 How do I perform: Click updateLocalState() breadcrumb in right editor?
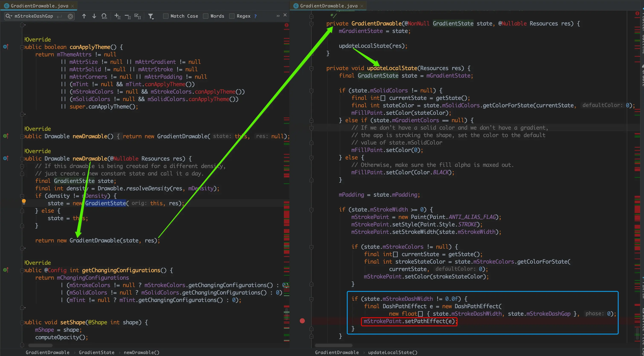click(x=392, y=352)
